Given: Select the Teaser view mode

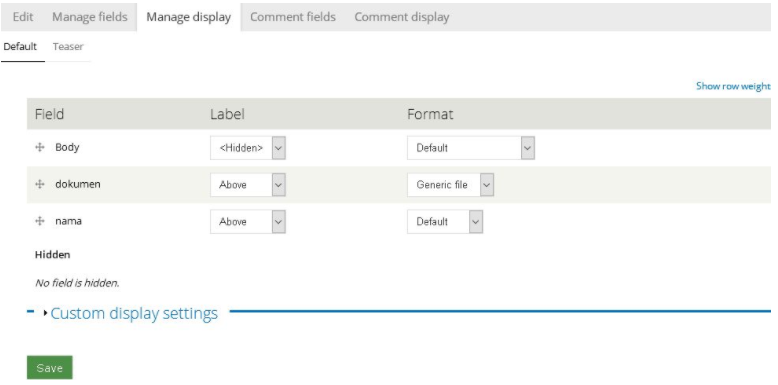Looking at the screenshot, I should coord(68,47).
